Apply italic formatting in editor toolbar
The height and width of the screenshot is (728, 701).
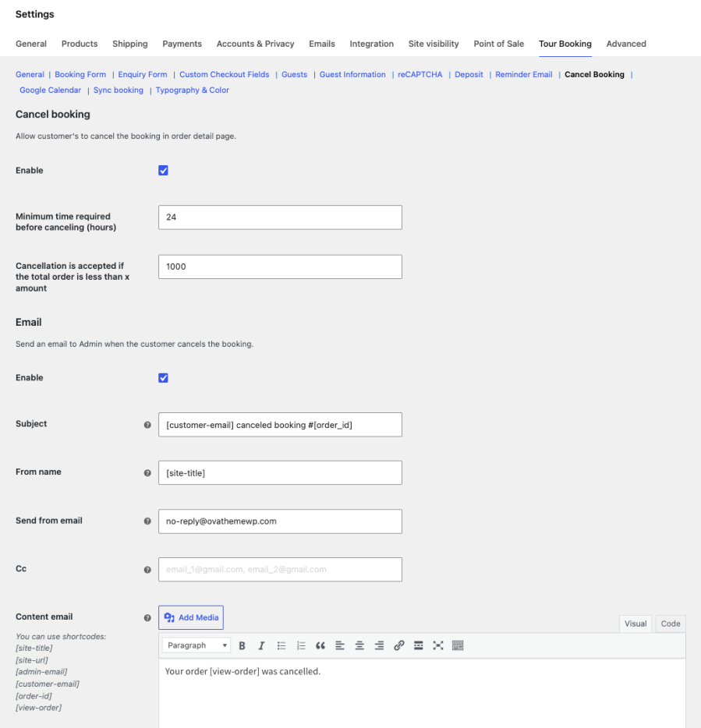pyautogui.click(x=261, y=645)
